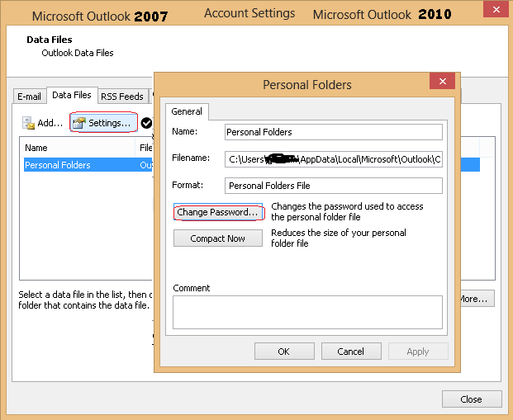Click inside the Comment text box
Screen dimensions: 513x420
[x=307, y=312]
